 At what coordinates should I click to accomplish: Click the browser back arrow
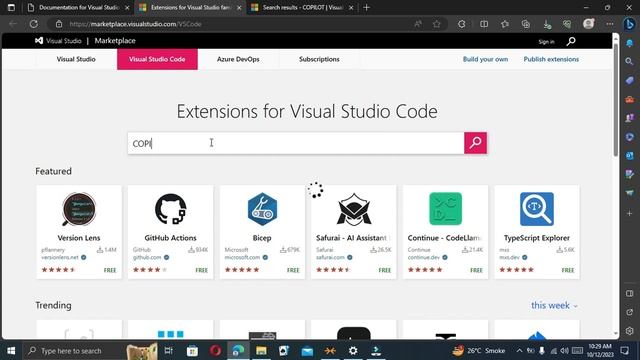13,24
